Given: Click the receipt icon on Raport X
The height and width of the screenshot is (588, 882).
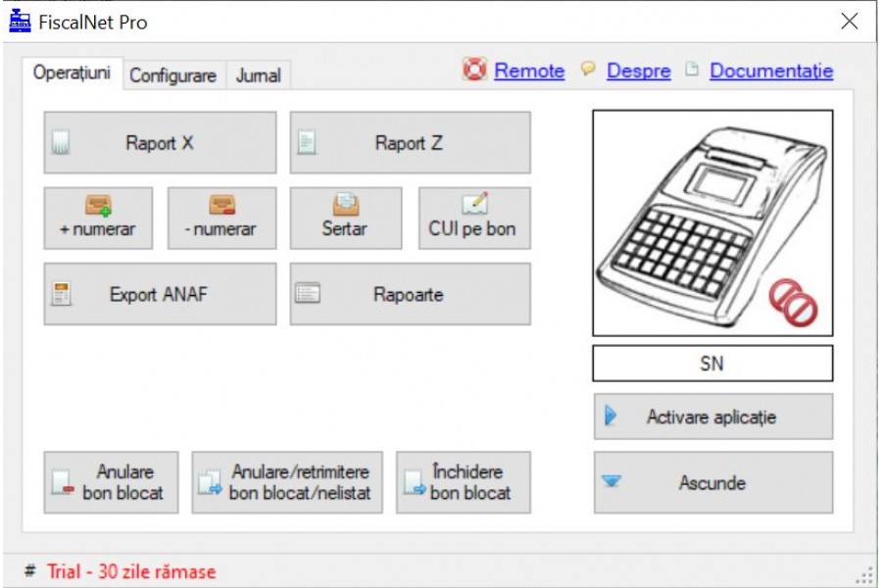Looking at the screenshot, I should point(61,142).
